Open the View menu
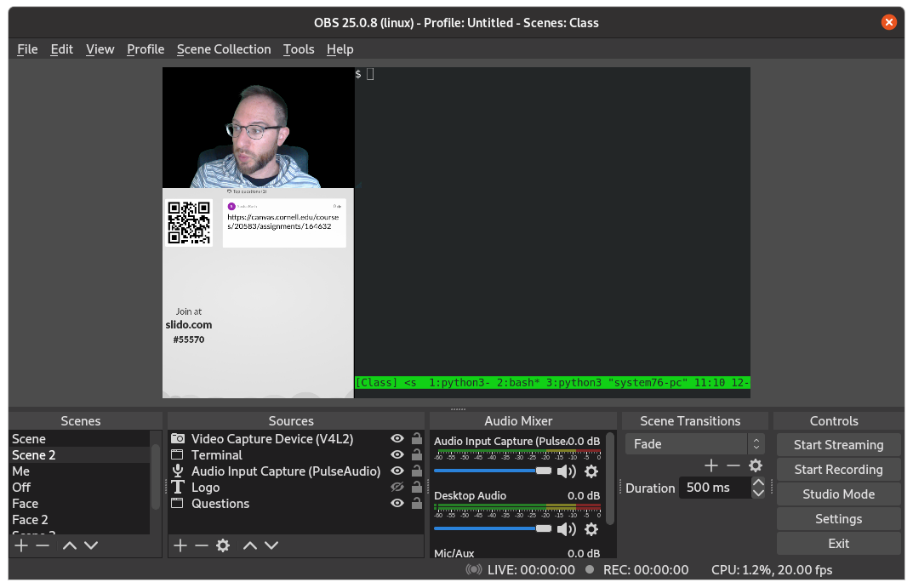 point(100,49)
